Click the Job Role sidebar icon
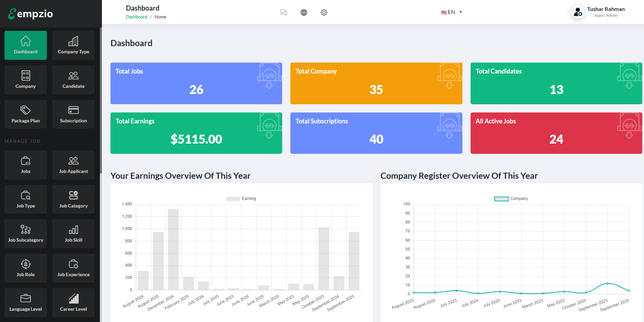This screenshot has height=322, width=644. point(26,268)
